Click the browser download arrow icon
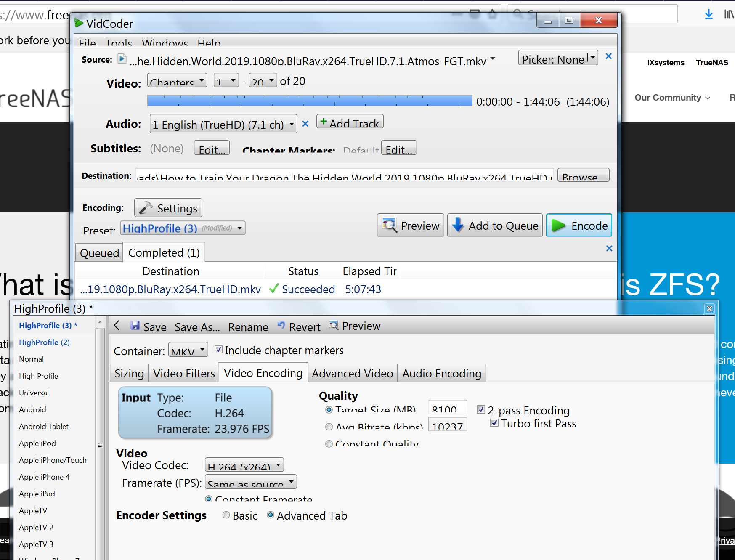The height and width of the screenshot is (560, 735). [x=708, y=14]
